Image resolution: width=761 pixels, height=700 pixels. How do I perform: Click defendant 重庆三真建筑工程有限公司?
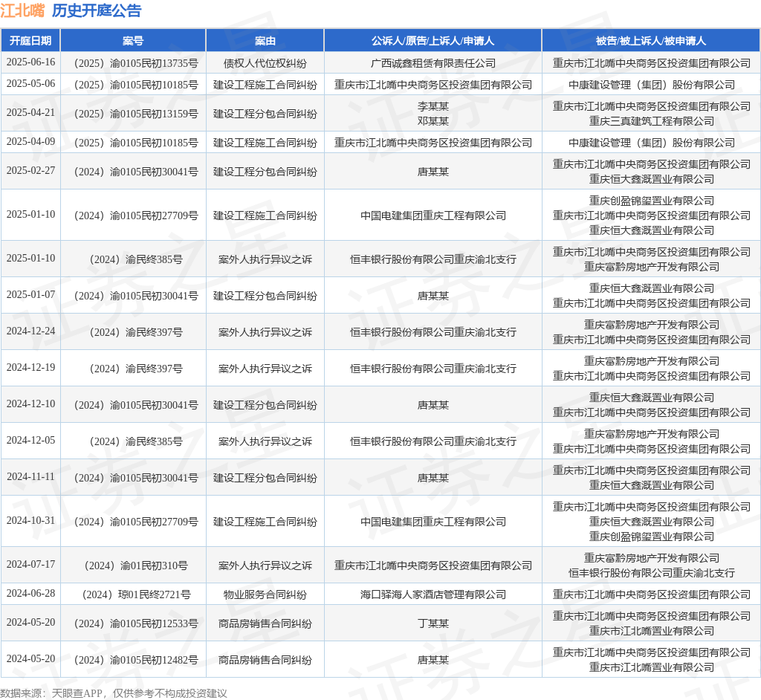(651, 121)
